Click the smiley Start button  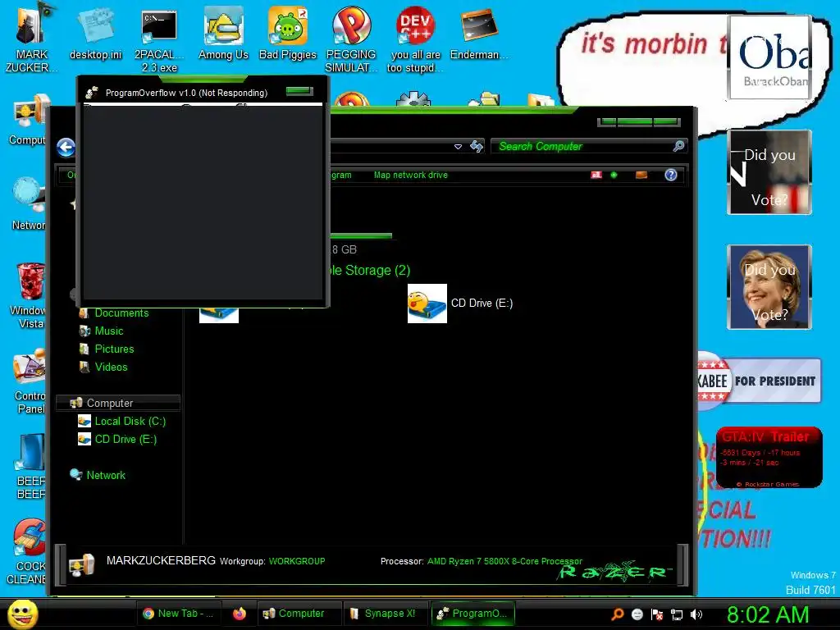22,614
